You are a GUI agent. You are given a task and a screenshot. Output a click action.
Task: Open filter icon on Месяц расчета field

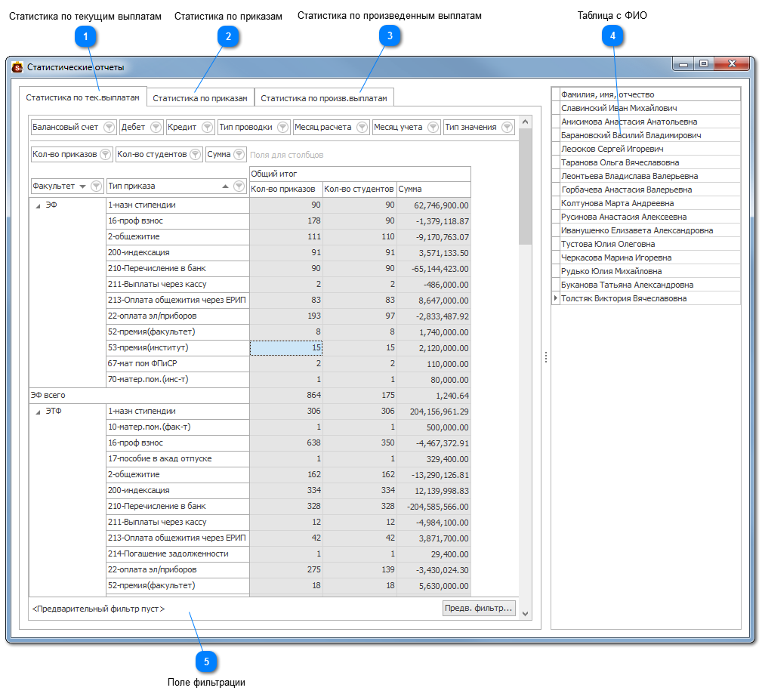point(362,128)
